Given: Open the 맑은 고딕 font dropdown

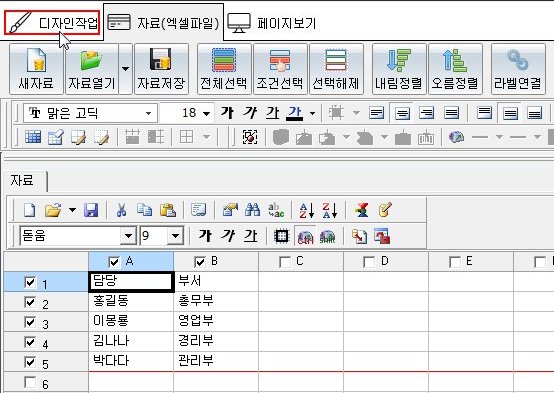Looking at the screenshot, I should coord(149,113).
